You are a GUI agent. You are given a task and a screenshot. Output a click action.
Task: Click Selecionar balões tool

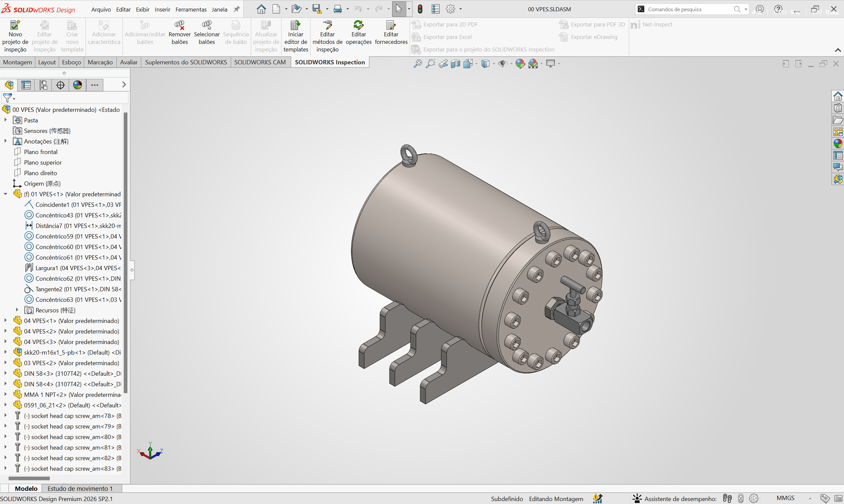pos(207,33)
